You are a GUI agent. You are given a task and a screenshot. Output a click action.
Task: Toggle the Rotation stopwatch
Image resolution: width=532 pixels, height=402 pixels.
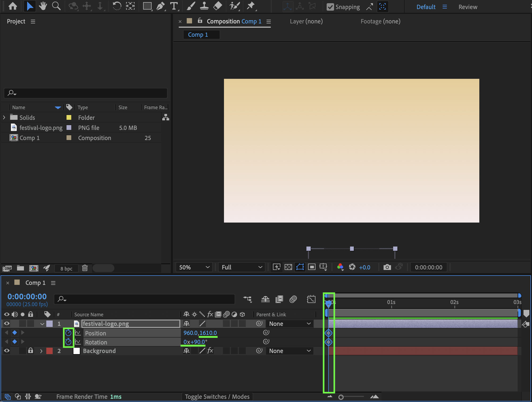68,342
